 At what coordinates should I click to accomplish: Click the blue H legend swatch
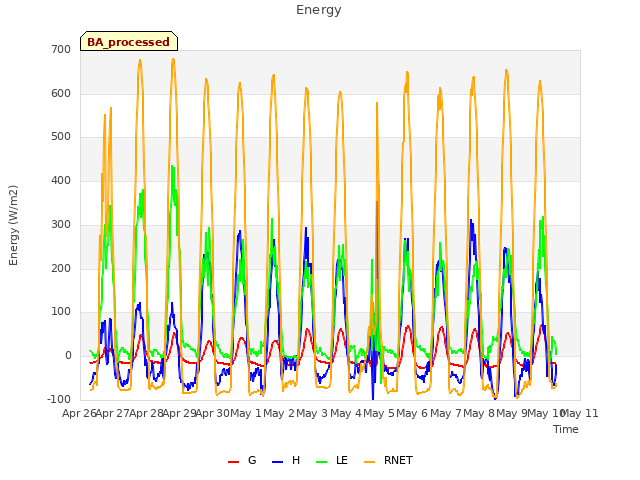pyautogui.click(x=277, y=462)
